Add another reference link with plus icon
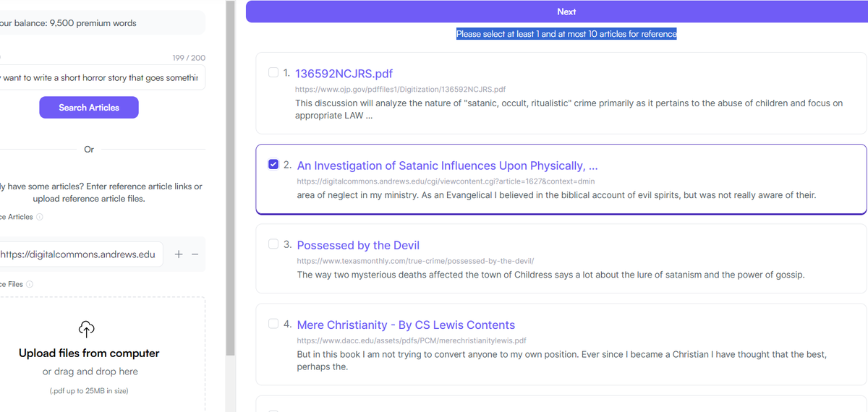The height and width of the screenshot is (412, 868). [x=179, y=254]
